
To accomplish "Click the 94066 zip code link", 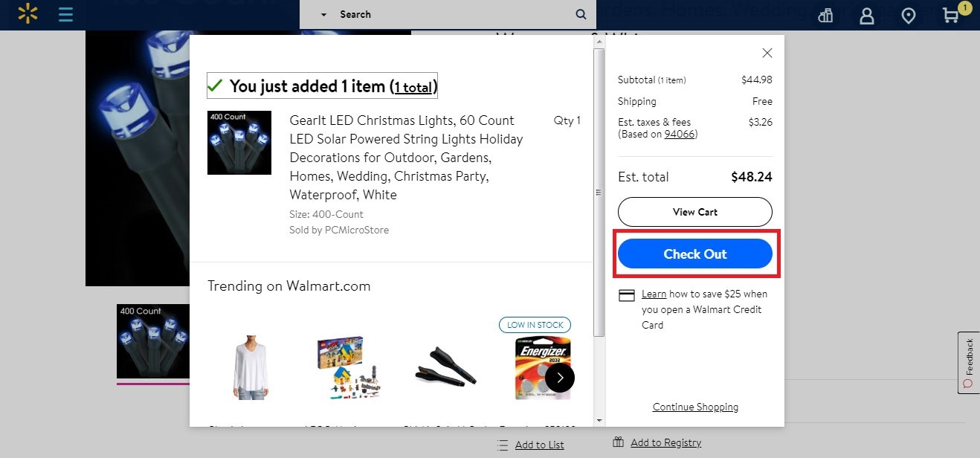I will tap(679, 134).
